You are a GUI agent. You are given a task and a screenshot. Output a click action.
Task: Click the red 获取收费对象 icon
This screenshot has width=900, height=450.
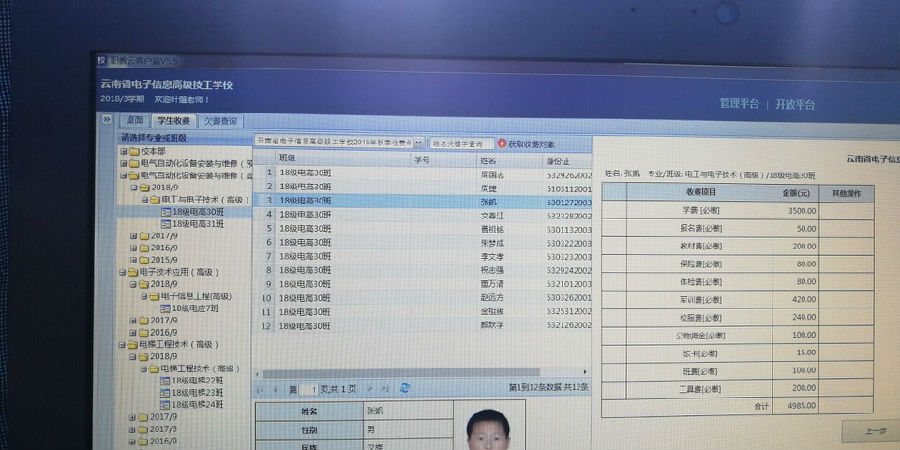(502, 144)
